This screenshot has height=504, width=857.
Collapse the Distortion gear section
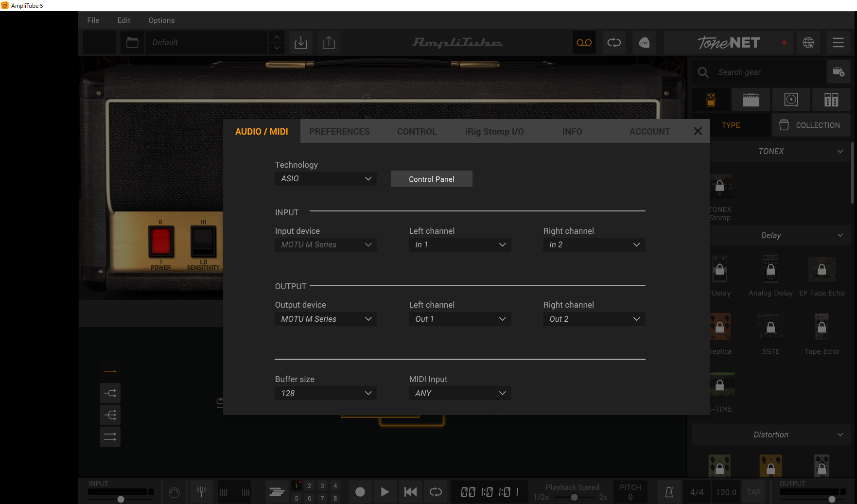point(840,434)
